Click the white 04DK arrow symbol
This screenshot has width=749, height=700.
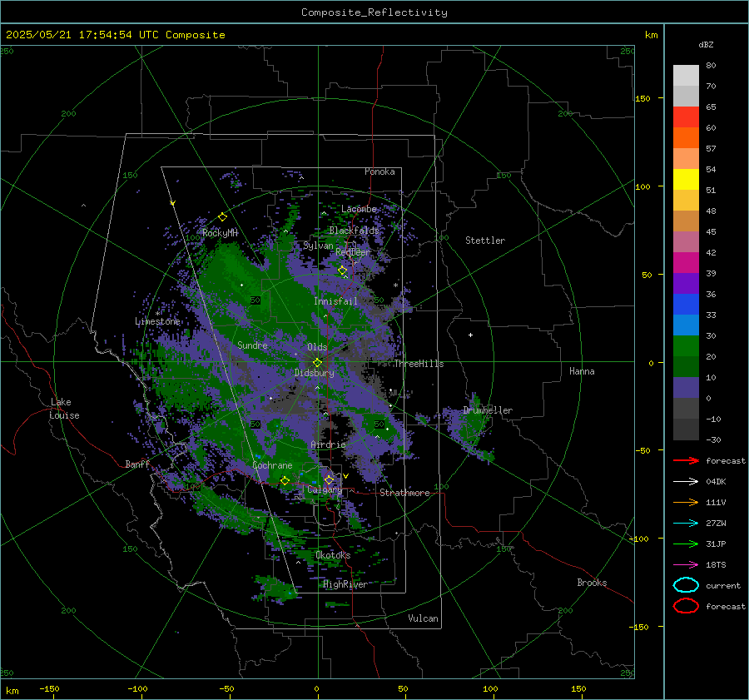tap(686, 481)
